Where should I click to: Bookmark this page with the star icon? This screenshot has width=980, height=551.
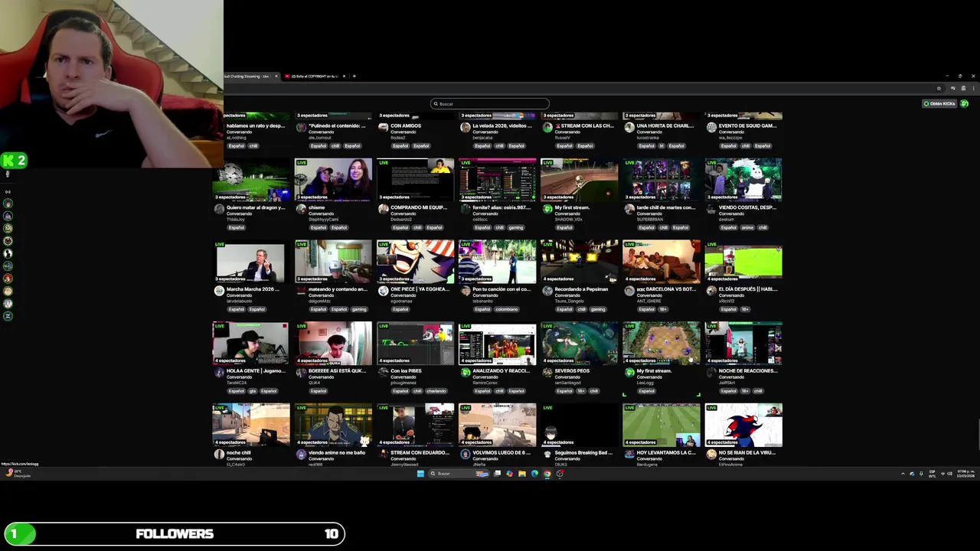939,89
